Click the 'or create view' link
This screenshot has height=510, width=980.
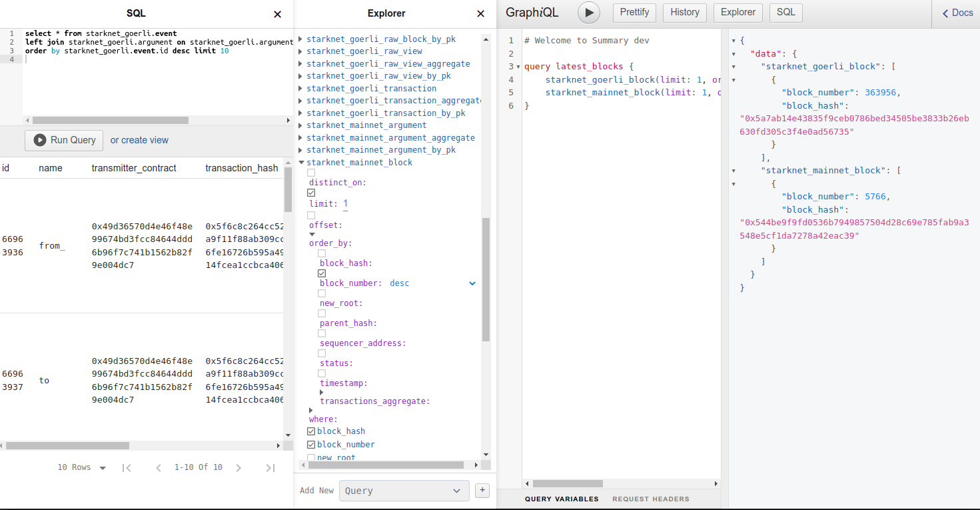point(139,140)
